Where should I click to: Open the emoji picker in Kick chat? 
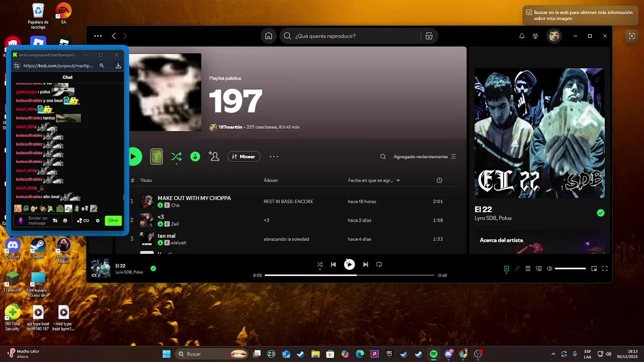[x=65, y=221]
